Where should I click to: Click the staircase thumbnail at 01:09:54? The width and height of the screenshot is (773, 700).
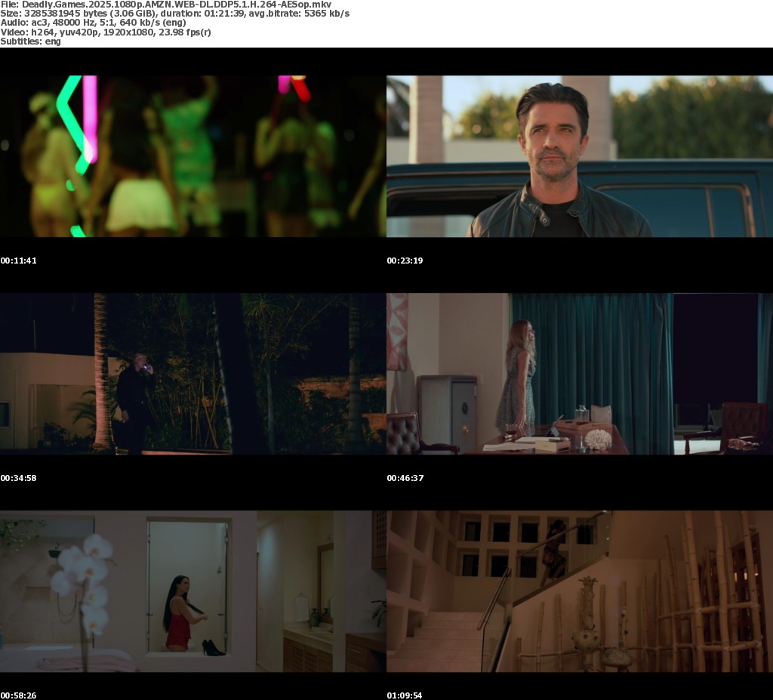point(580,591)
